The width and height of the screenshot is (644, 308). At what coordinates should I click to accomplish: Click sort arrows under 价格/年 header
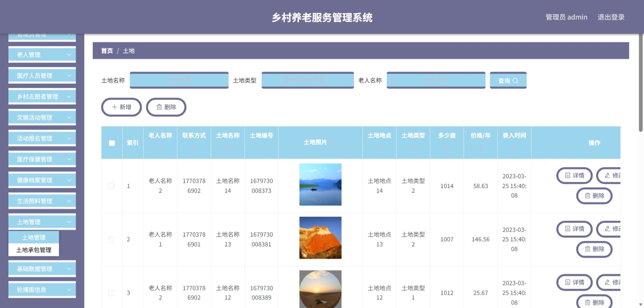click(480, 147)
